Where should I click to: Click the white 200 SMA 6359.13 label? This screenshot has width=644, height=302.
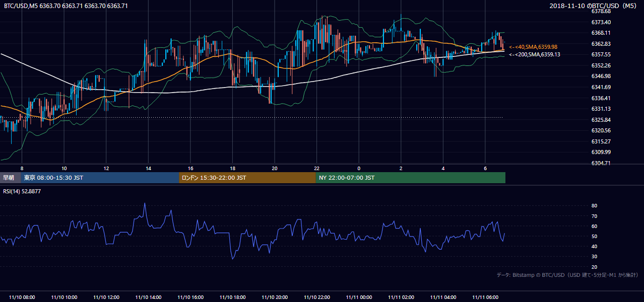point(535,54)
